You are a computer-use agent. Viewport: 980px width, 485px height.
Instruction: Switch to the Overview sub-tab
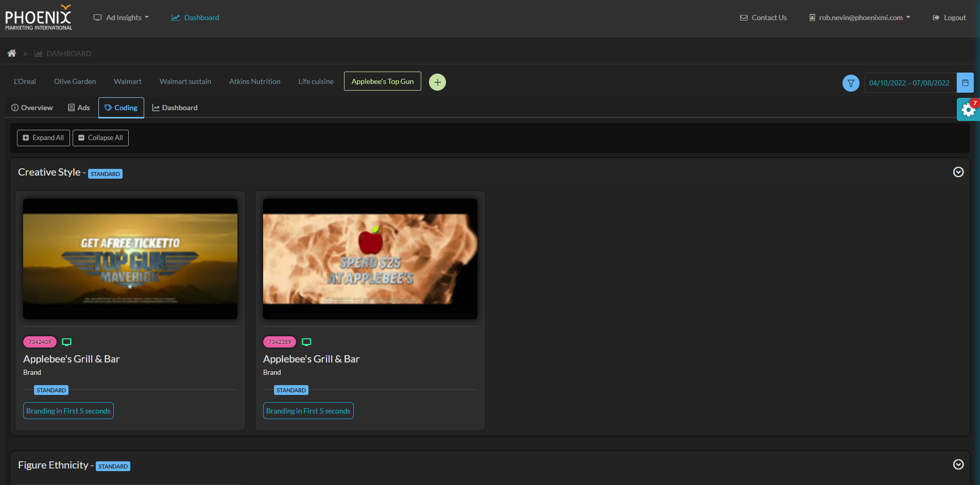point(32,108)
